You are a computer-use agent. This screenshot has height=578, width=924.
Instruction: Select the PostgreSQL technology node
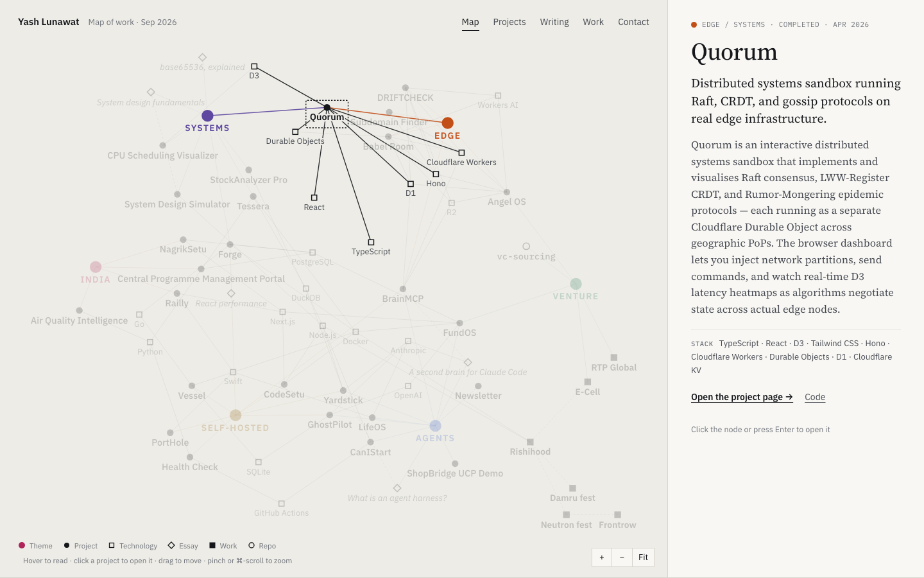click(x=312, y=252)
